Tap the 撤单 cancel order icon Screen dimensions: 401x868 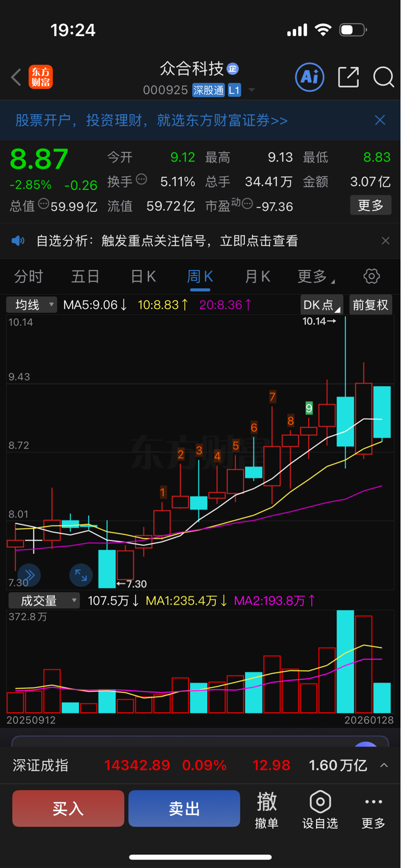(266, 810)
